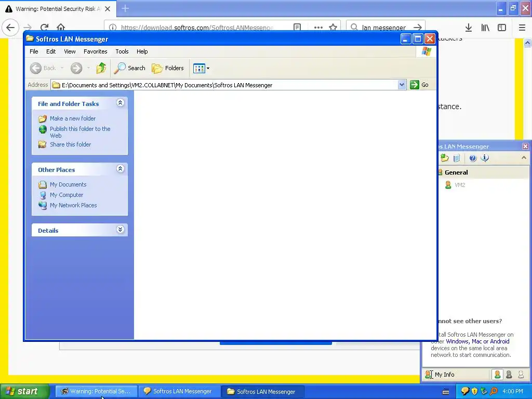Open the Edit menu in Explorer
The image size is (532, 399).
click(51, 51)
